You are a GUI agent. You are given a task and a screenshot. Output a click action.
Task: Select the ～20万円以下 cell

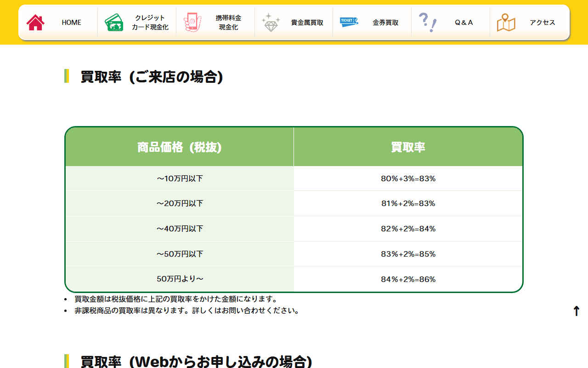click(180, 203)
